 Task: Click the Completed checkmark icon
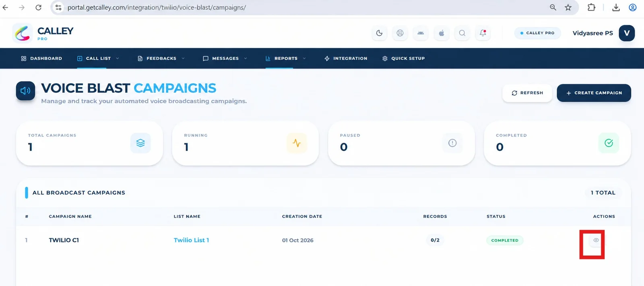609,143
